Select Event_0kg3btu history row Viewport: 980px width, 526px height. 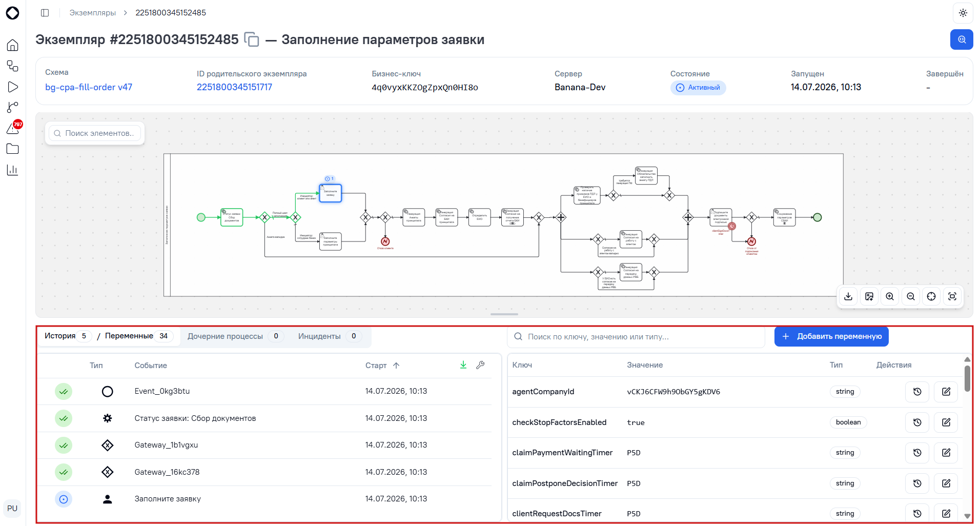click(x=264, y=392)
